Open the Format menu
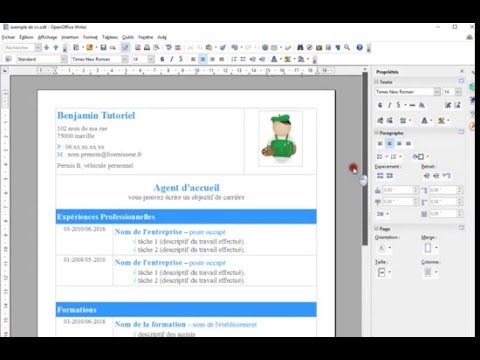Image resolution: width=480 pixels, height=360 pixels. pos(90,37)
